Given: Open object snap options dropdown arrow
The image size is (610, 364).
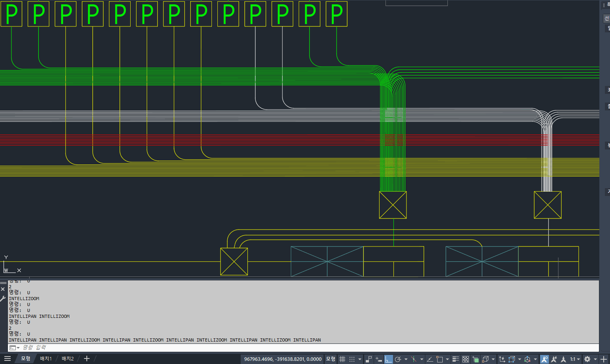Looking at the screenshot, I should pos(447,359).
